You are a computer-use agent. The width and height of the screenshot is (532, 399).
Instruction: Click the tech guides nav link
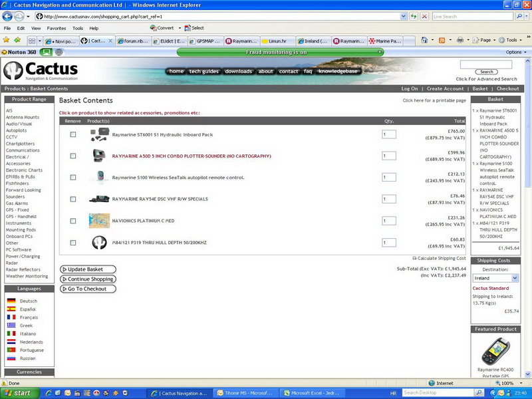pyautogui.click(x=203, y=71)
